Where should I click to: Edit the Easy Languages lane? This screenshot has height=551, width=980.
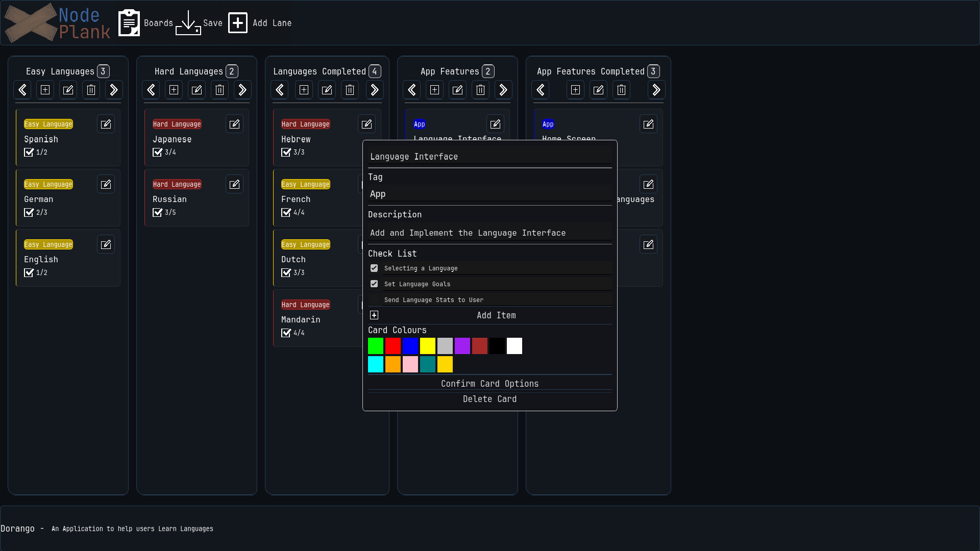[x=68, y=90]
